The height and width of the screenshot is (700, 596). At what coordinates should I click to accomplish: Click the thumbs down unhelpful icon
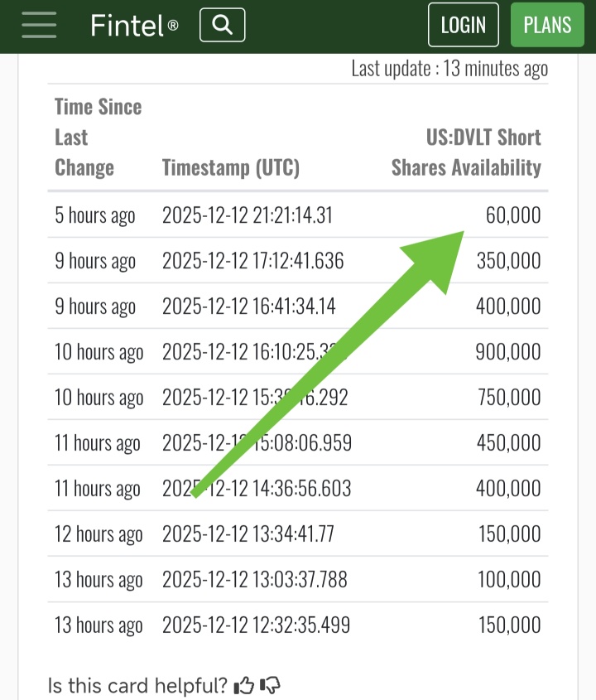coord(270,685)
